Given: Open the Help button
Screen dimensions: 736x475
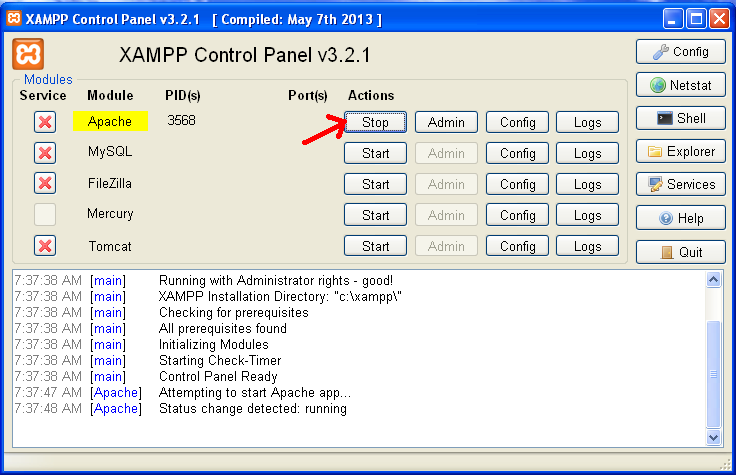Looking at the screenshot, I should pyautogui.click(x=681, y=218).
